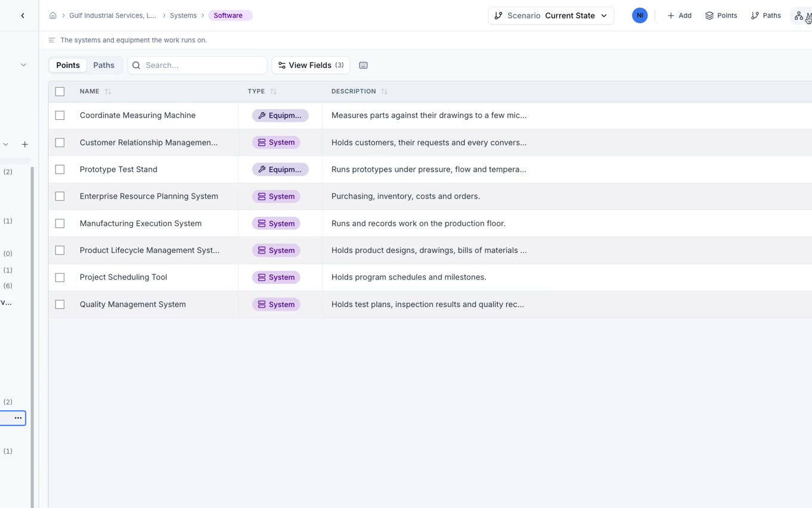Open Paths from the top toolbar

[x=765, y=16]
